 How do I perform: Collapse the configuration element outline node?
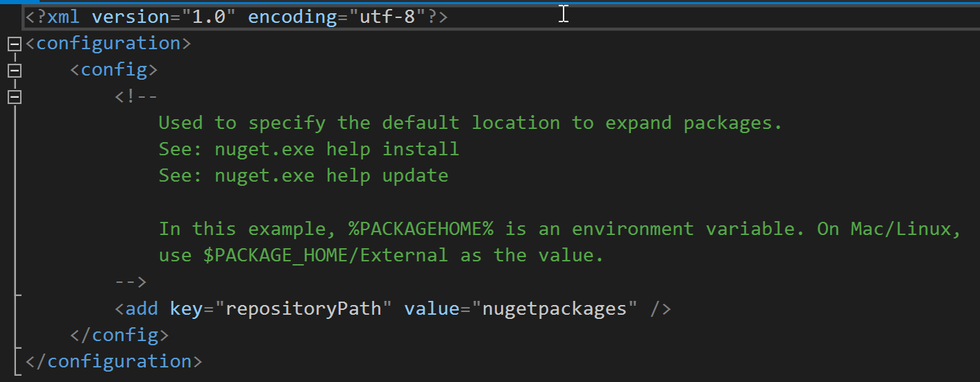(x=14, y=44)
